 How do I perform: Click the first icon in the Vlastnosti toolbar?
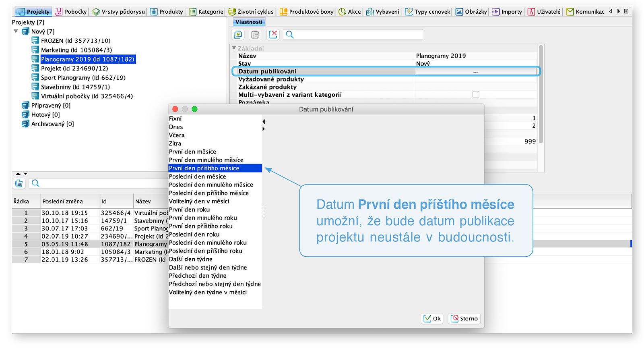[238, 35]
